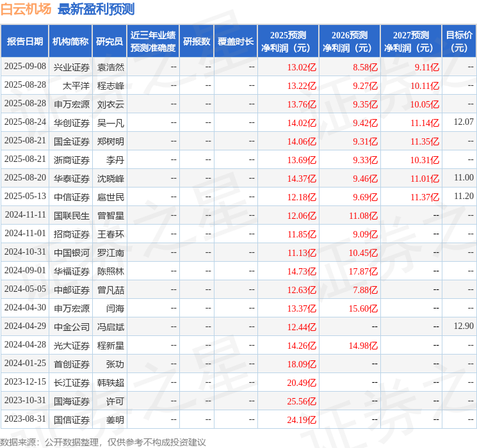Screen dimensions: 477x448
Task: Click target price 12.07
Action: (464, 122)
